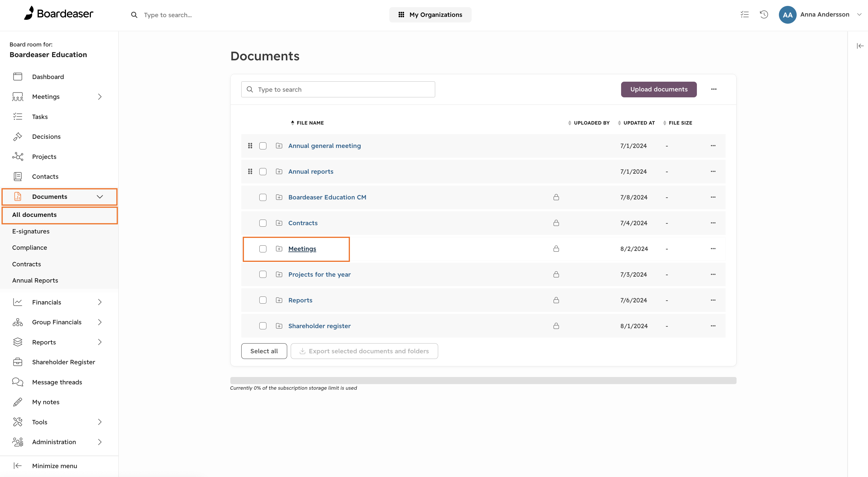
Task: Expand the Tools sidebar chevron
Action: pyautogui.click(x=100, y=422)
